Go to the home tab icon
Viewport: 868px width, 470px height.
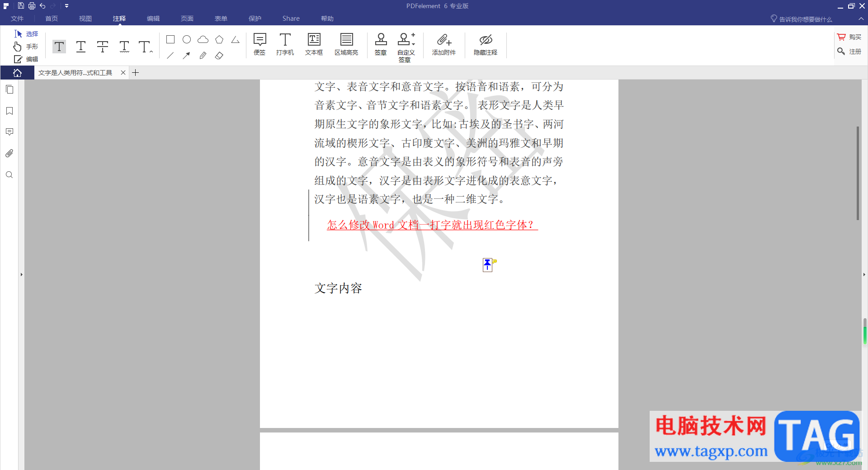pos(17,73)
